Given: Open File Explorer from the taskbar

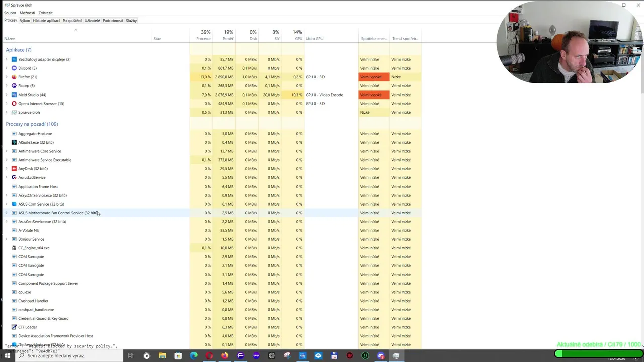Looking at the screenshot, I should (162, 356).
